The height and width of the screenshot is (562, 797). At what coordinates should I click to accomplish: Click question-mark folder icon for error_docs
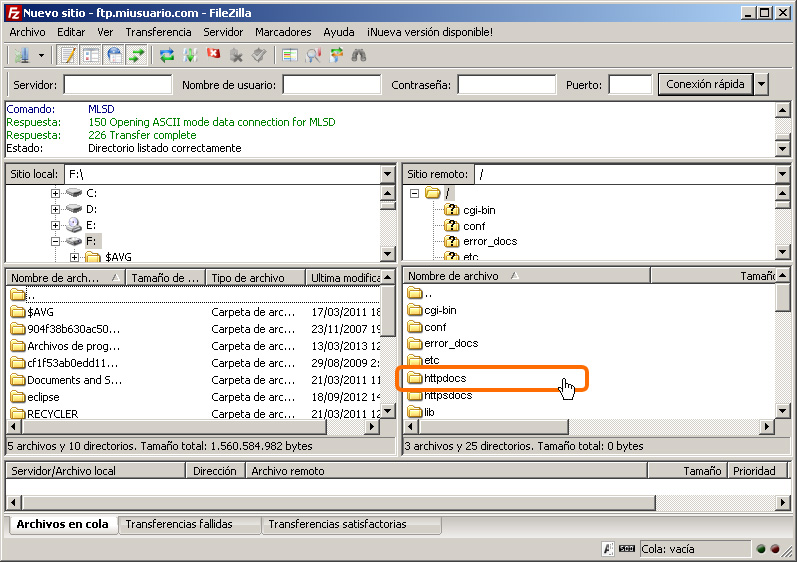451,241
